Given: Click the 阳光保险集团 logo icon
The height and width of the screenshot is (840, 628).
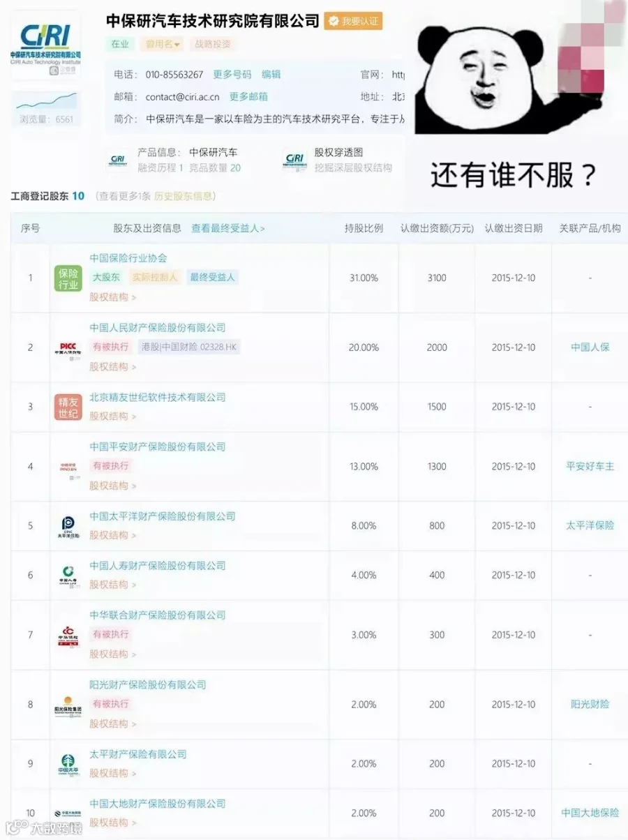Looking at the screenshot, I should 68,705.
